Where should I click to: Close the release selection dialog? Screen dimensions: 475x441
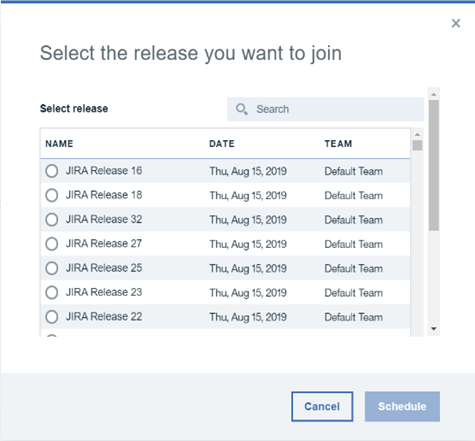(456, 23)
